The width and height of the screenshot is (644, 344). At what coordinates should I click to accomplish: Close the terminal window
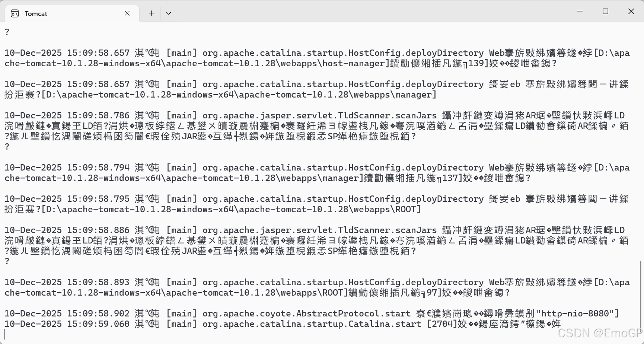pos(631,11)
